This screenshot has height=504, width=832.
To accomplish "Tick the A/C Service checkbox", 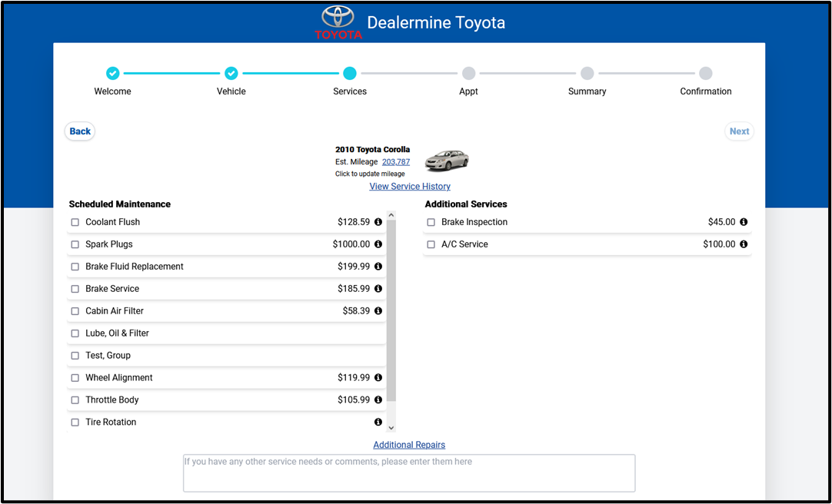I will pyautogui.click(x=431, y=244).
